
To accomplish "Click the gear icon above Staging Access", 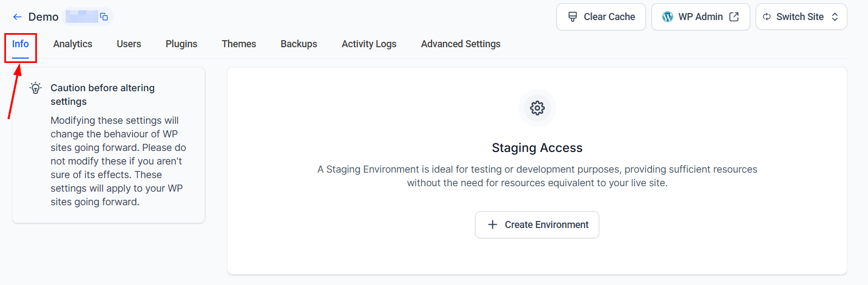I will [x=537, y=108].
